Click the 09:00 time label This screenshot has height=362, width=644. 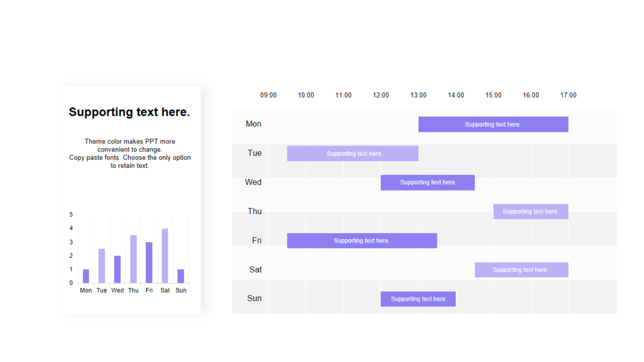[268, 95]
